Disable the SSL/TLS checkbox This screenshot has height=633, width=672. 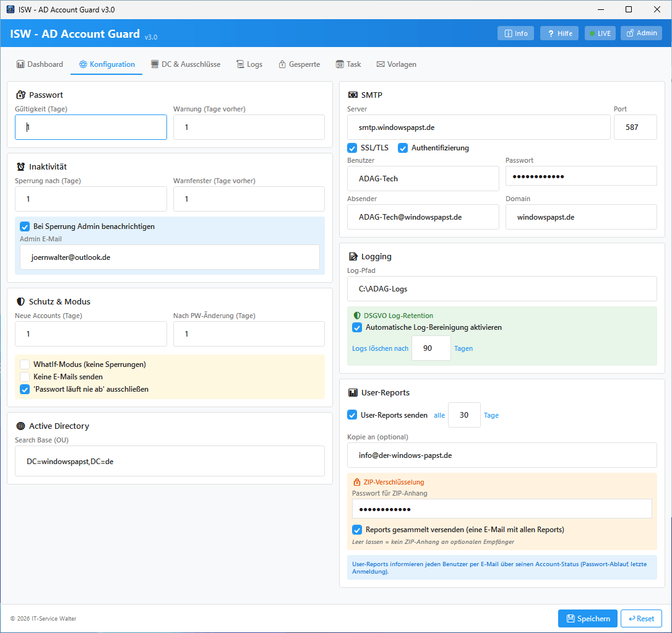tap(353, 148)
